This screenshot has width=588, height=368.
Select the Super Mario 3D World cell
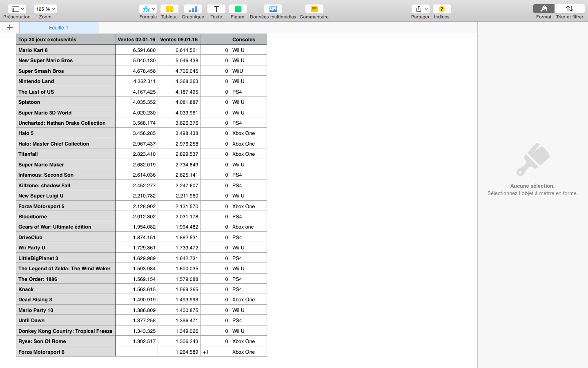[66, 112]
